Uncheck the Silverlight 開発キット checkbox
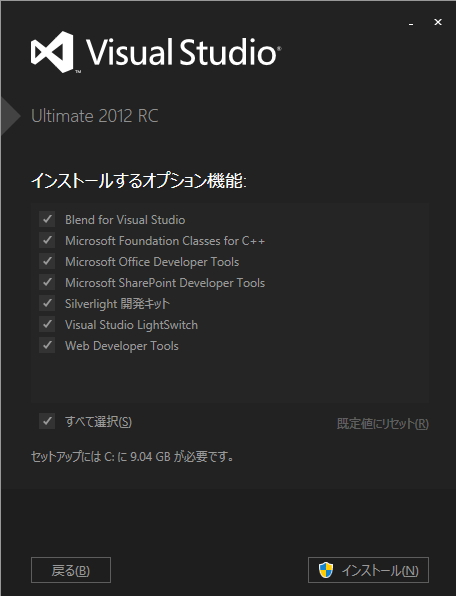The image size is (456, 596). pos(47,303)
